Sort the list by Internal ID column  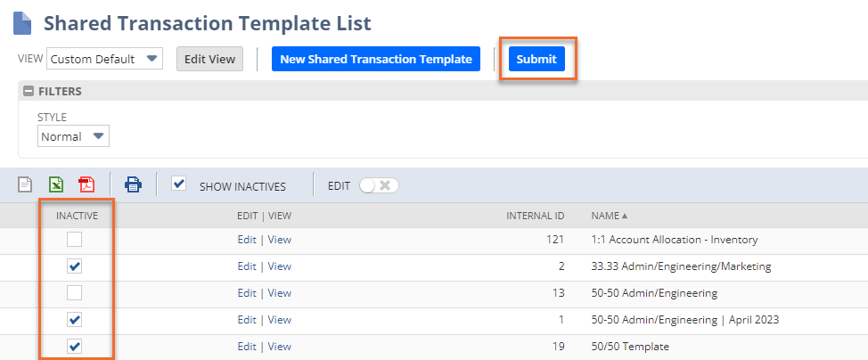tap(535, 216)
